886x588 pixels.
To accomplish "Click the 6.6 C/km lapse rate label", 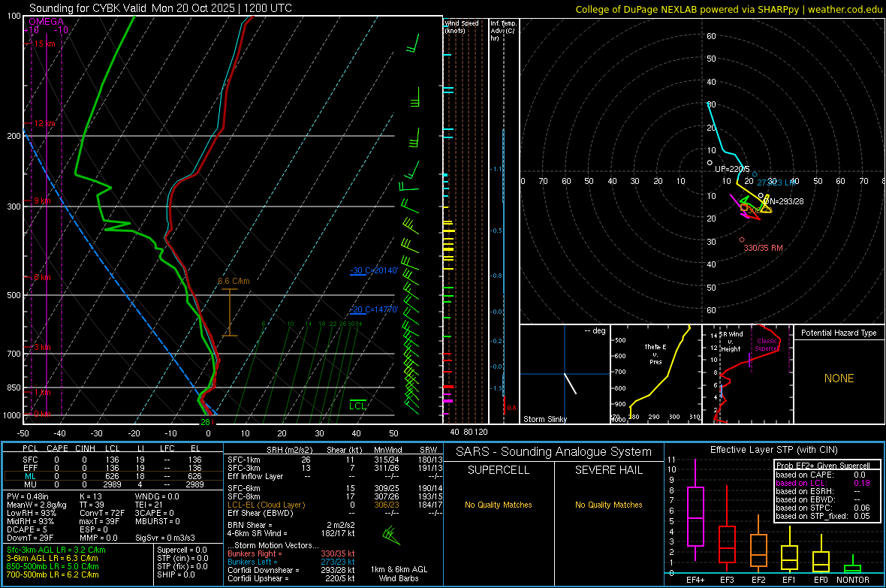I will pyautogui.click(x=234, y=281).
